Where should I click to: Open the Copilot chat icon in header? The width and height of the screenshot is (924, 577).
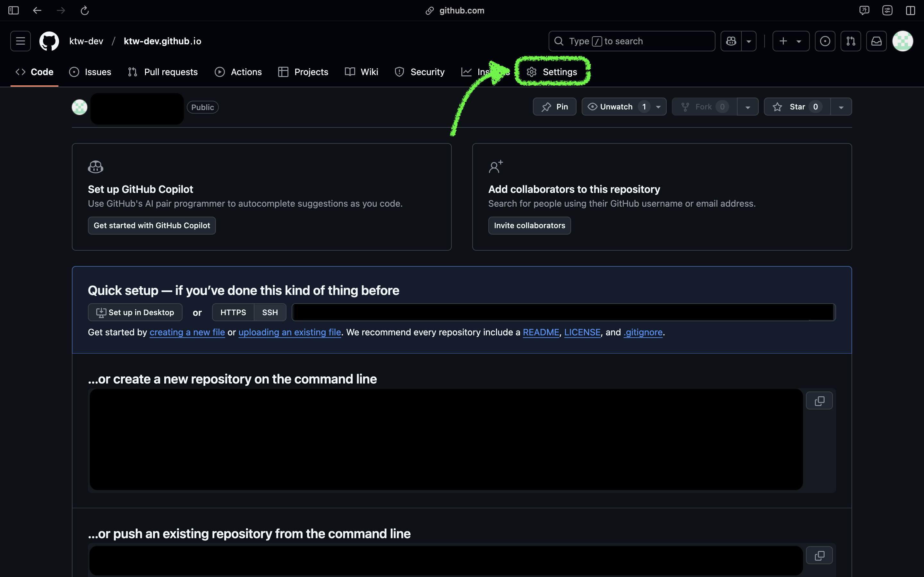click(x=731, y=41)
